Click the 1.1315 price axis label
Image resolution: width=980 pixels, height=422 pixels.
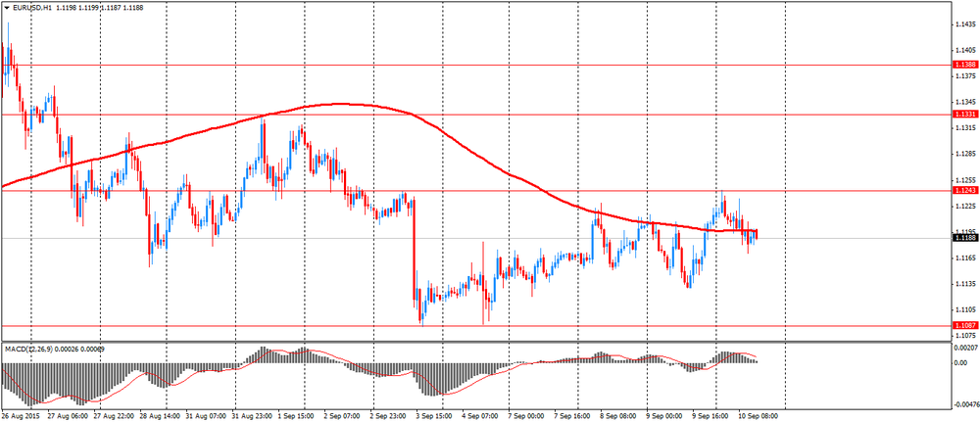point(965,127)
